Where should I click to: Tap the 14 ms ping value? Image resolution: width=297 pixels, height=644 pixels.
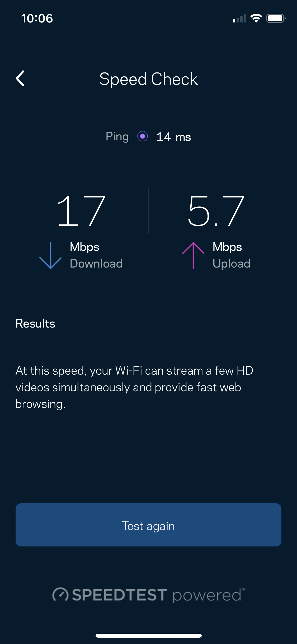(x=173, y=137)
